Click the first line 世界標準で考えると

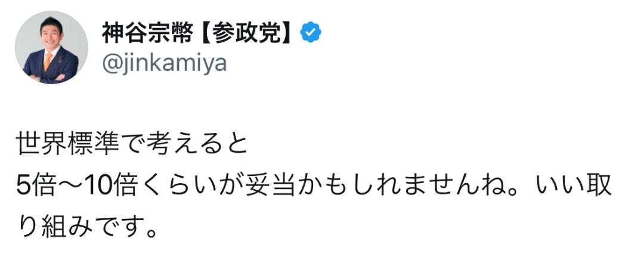tap(132, 146)
